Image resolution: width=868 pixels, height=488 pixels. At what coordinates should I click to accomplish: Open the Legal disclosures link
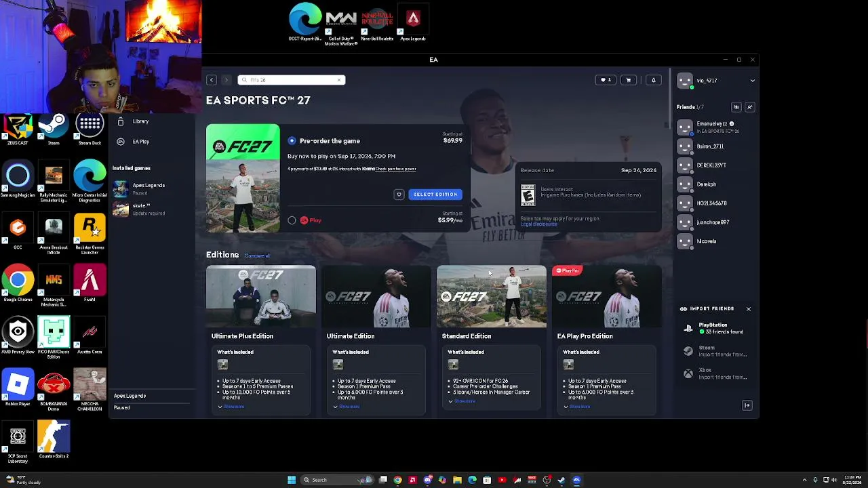[x=539, y=224]
